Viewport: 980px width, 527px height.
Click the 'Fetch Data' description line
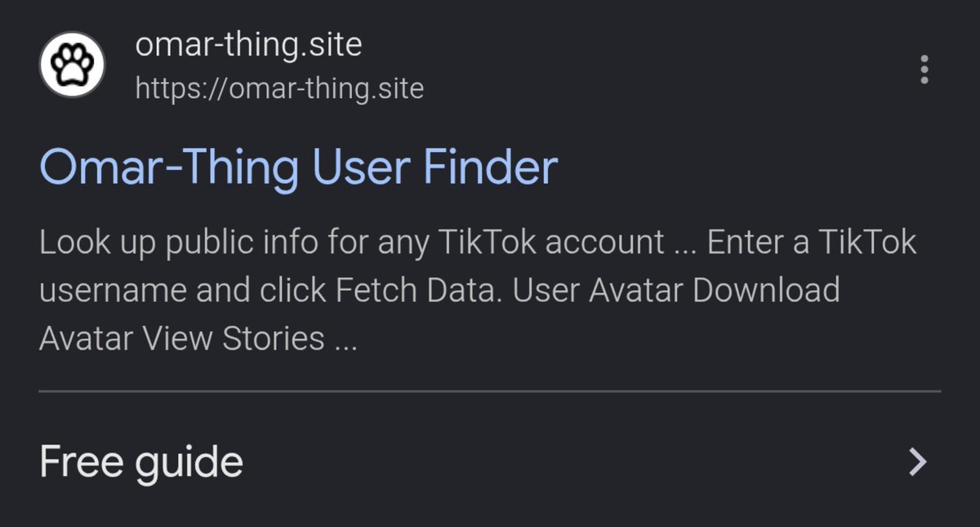[x=439, y=290]
